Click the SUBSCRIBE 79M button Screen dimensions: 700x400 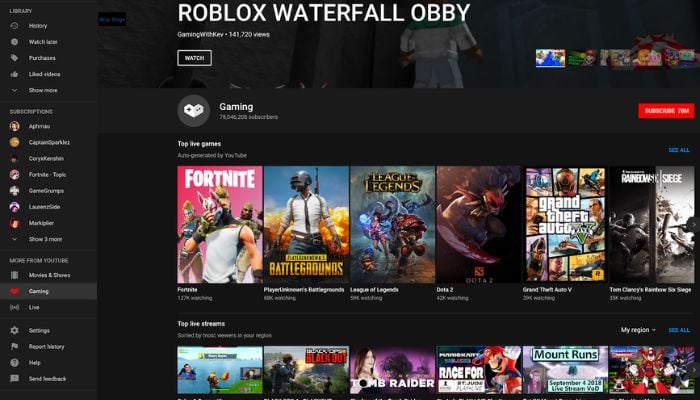pyautogui.click(x=666, y=111)
